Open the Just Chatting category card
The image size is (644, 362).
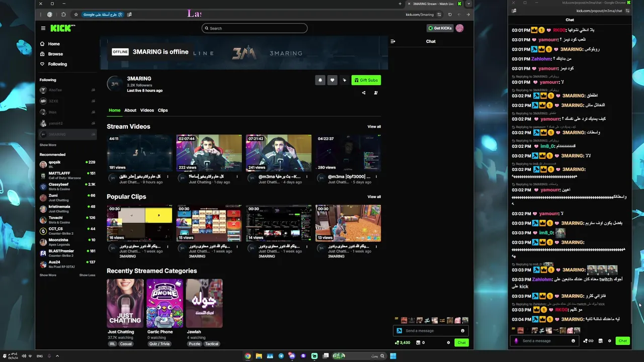tap(125, 303)
